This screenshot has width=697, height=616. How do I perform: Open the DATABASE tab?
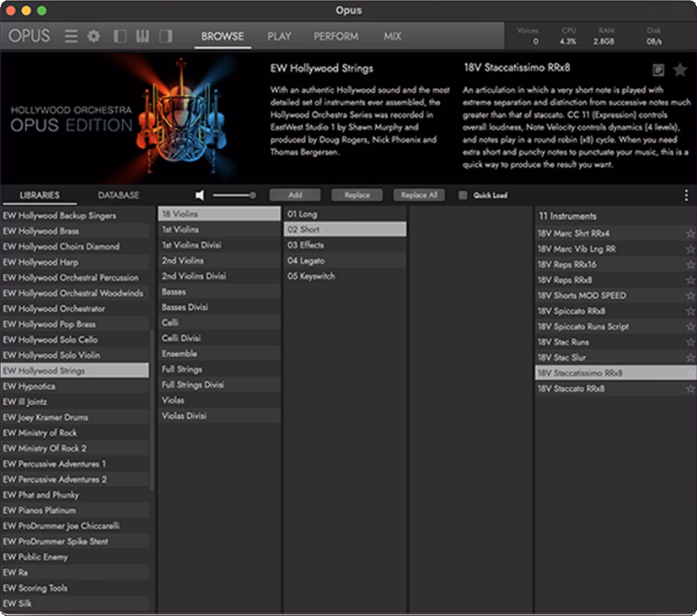[118, 196]
